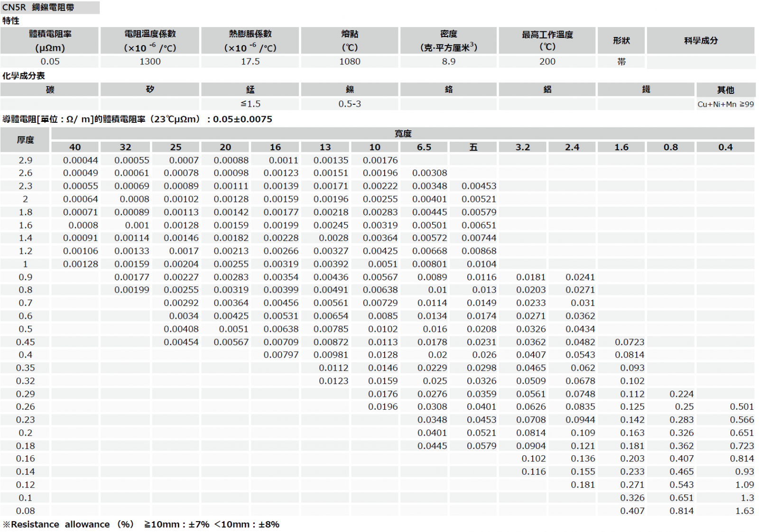Click the thickness row label 1.8
Image resolution: width=759 pixels, height=532 pixels.
point(25,212)
